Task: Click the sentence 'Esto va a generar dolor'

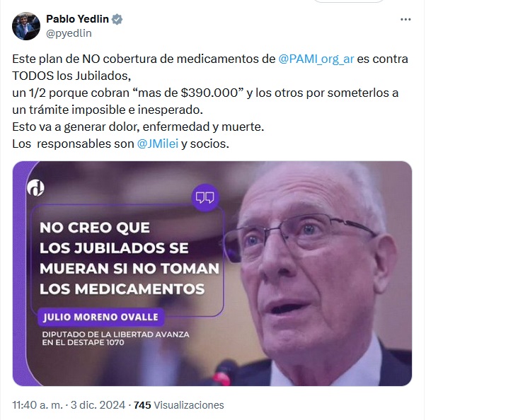Action: tap(138, 127)
